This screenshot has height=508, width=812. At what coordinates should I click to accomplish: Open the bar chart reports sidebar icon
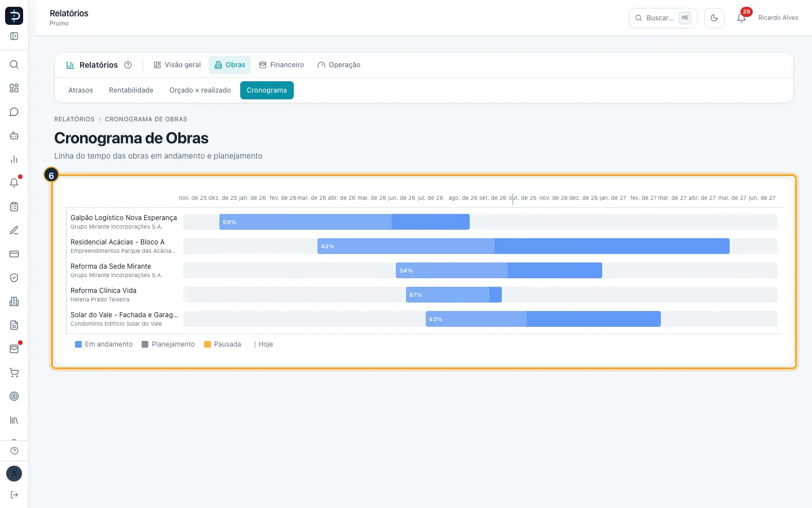click(14, 159)
